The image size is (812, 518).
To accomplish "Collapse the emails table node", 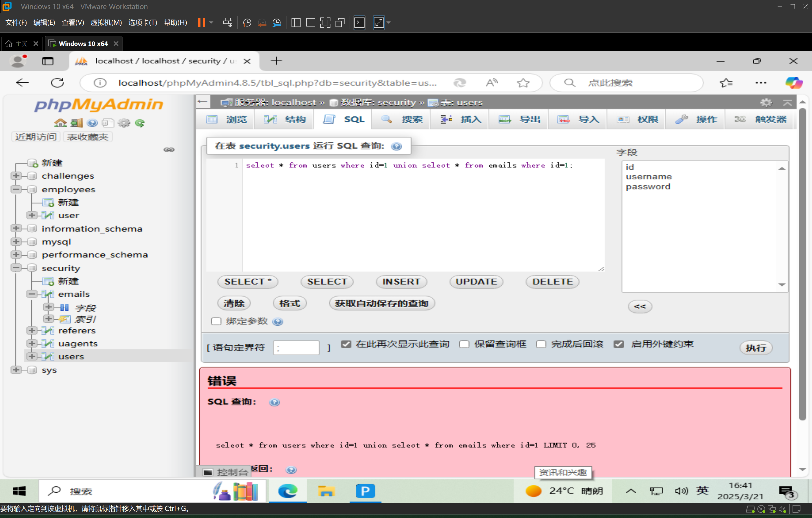I will tap(32, 294).
